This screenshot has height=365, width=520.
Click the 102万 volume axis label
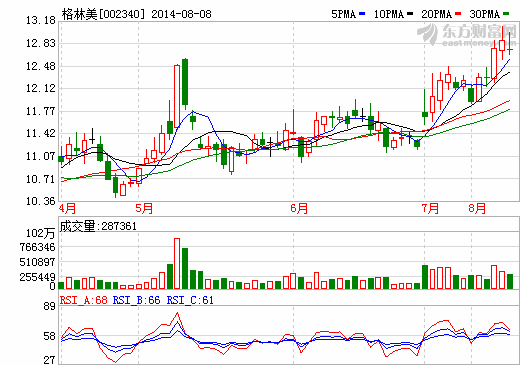[x=40, y=233]
